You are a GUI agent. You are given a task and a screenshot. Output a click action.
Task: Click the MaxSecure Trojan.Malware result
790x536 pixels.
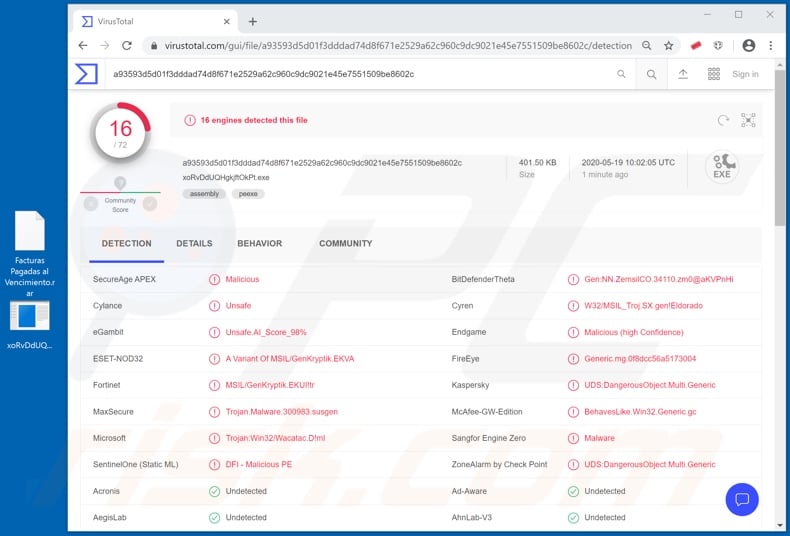[282, 412]
